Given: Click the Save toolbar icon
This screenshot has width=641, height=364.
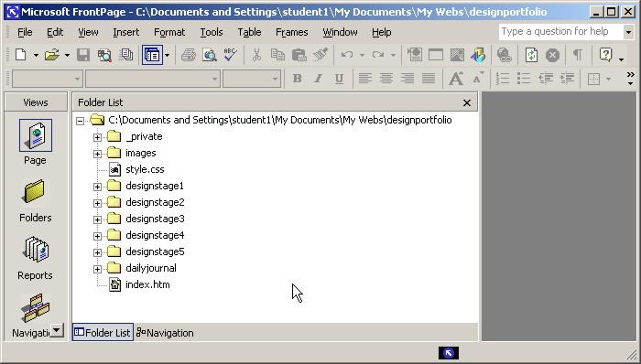Looking at the screenshot, I should click(x=83, y=55).
